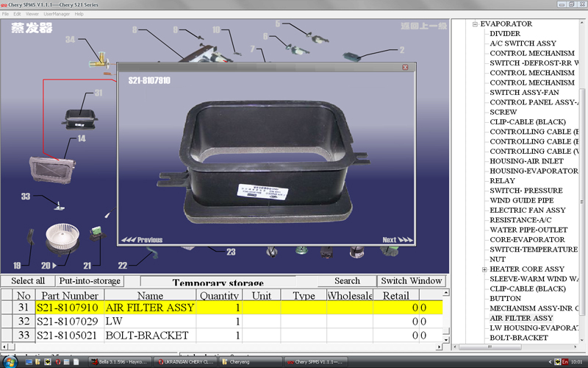Viewport: 588px width, 368px height.
Task: Click the Search button
Action: [x=347, y=281]
